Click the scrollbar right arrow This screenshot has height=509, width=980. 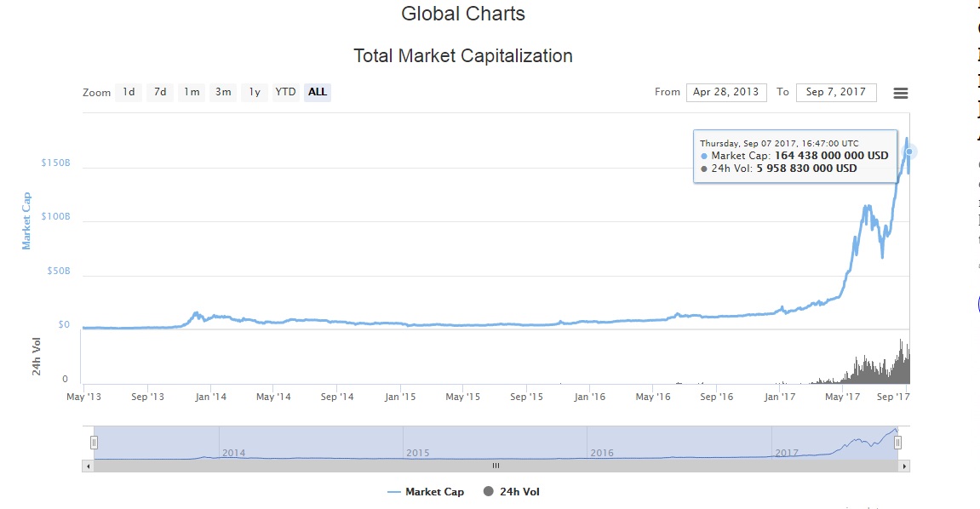point(904,466)
